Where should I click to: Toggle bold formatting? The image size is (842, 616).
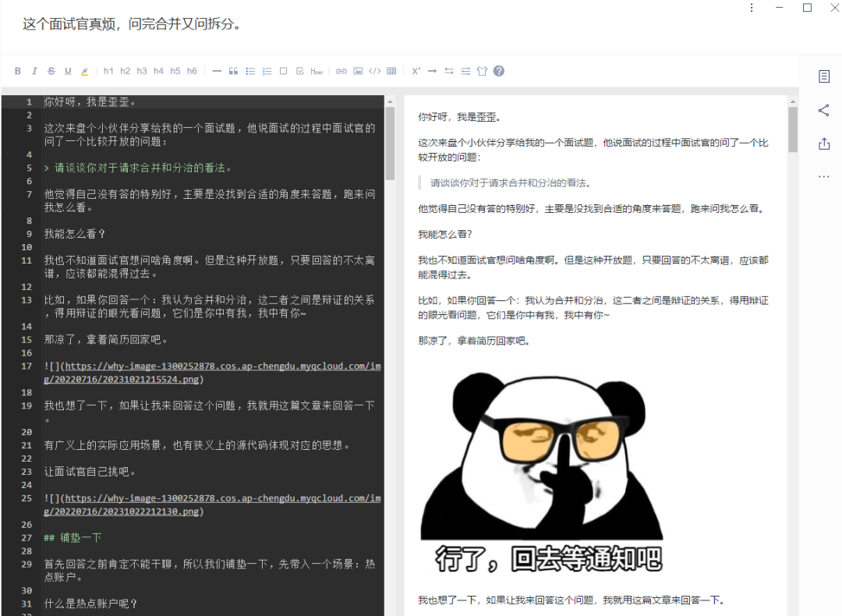point(17,70)
